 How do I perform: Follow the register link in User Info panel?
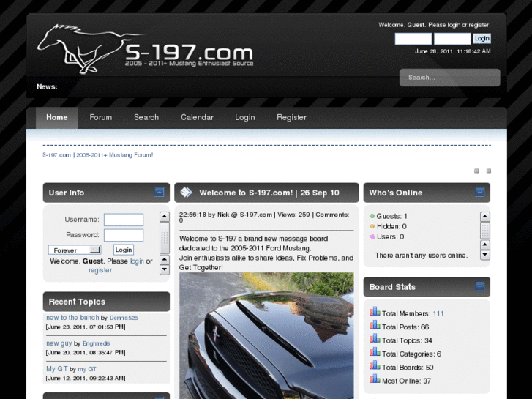pyautogui.click(x=100, y=270)
